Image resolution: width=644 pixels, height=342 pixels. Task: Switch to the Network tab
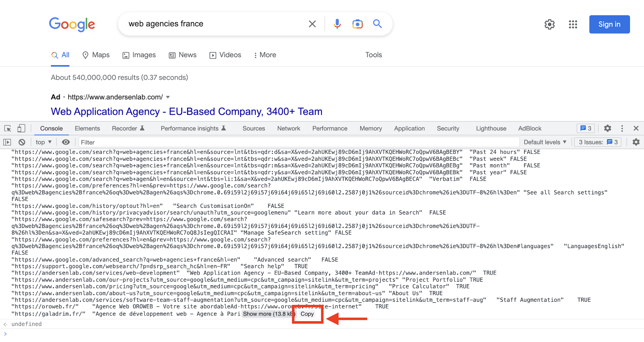(x=288, y=129)
